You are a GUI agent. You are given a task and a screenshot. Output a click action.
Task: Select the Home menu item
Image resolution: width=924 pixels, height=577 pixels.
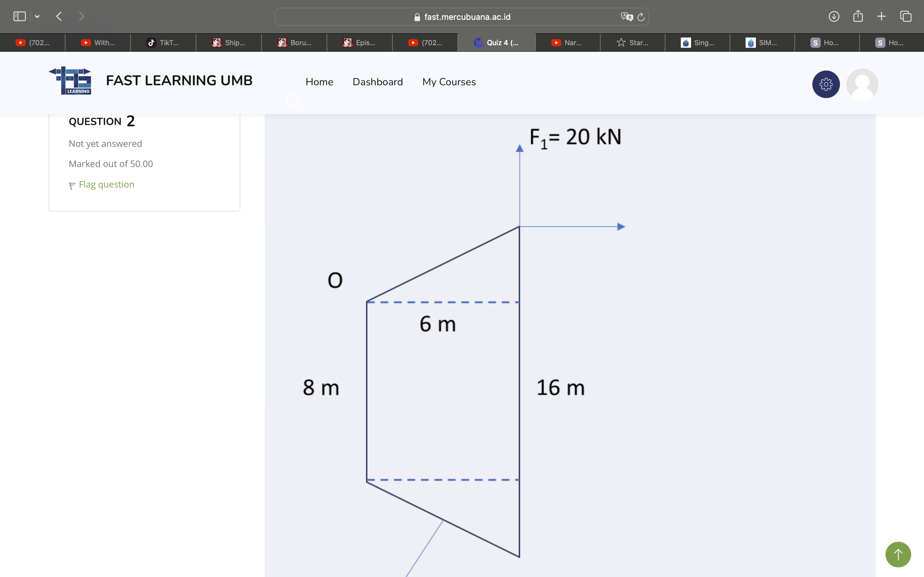pos(319,82)
